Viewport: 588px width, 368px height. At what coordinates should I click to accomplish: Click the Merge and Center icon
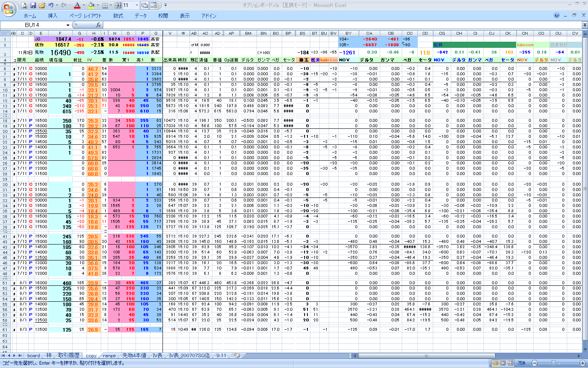tap(118, 5)
